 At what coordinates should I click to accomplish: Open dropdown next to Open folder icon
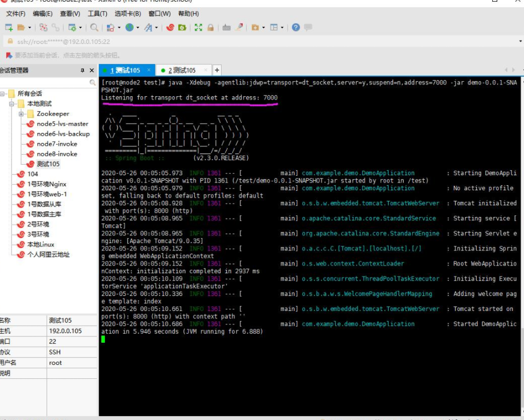coord(30,28)
